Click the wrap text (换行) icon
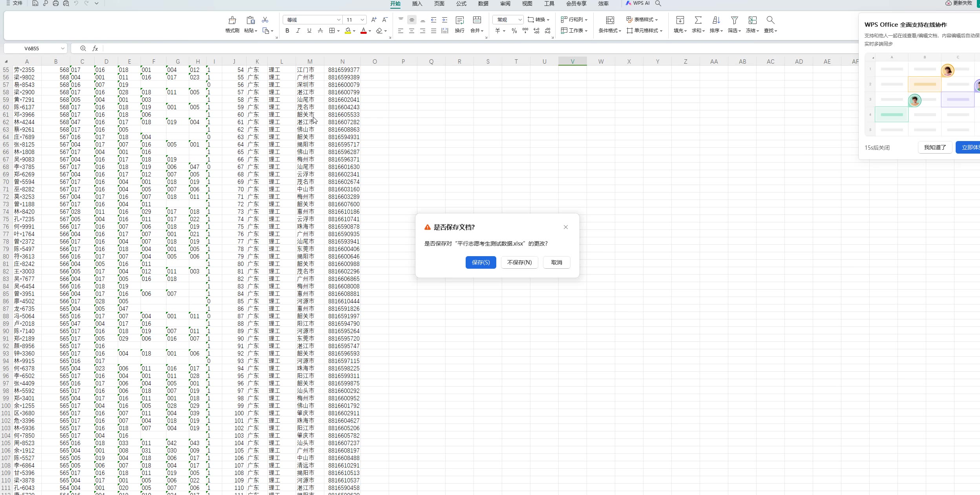Screen dimensions: 980x495 click(459, 20)
